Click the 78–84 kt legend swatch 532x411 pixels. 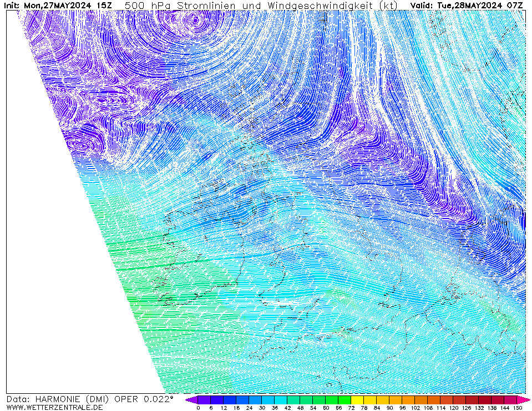click(371, 400)
